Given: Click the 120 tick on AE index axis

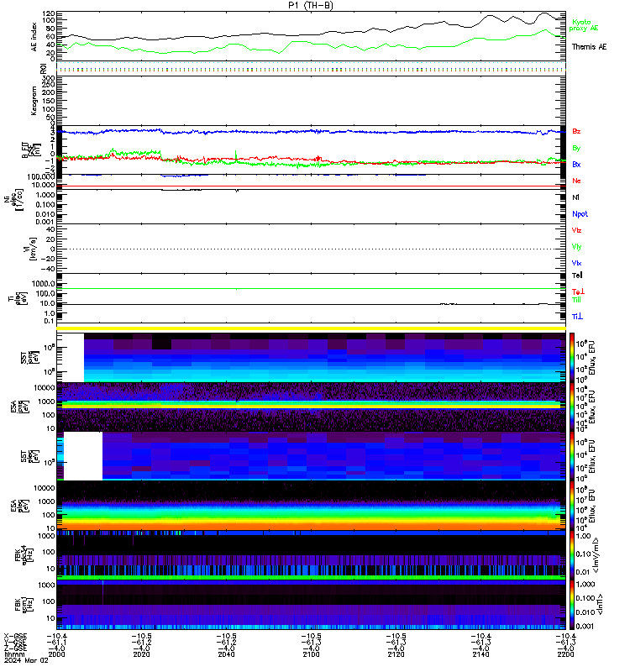Looking at the screenshot, I should 49,13.
